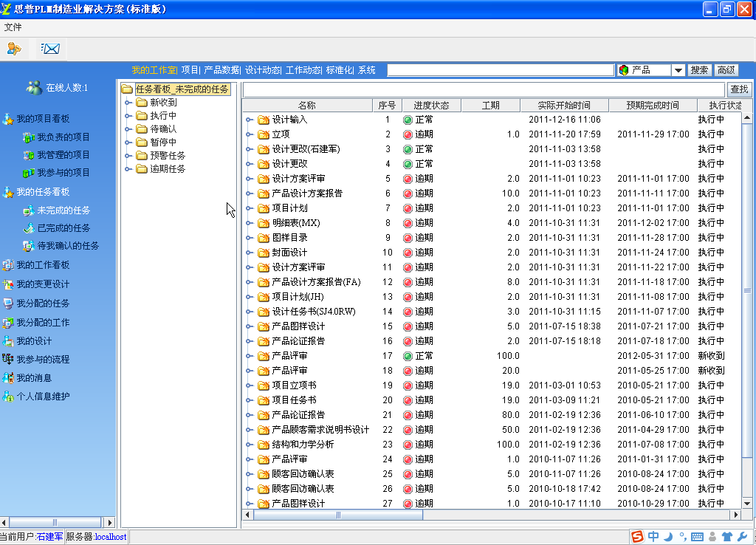756x545 pixels.
Task: Click the user login icon in toolbar
Action: [13, 49]
